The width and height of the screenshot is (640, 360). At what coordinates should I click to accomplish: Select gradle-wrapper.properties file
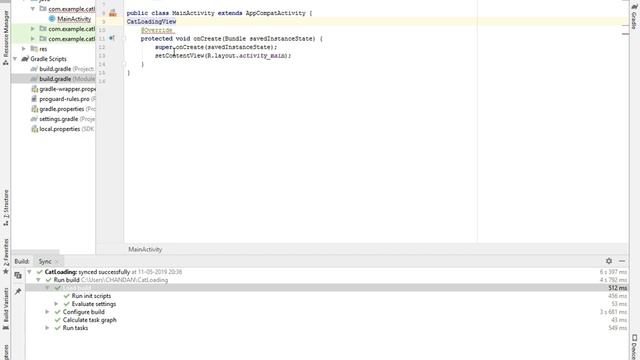tap(67, 89)
